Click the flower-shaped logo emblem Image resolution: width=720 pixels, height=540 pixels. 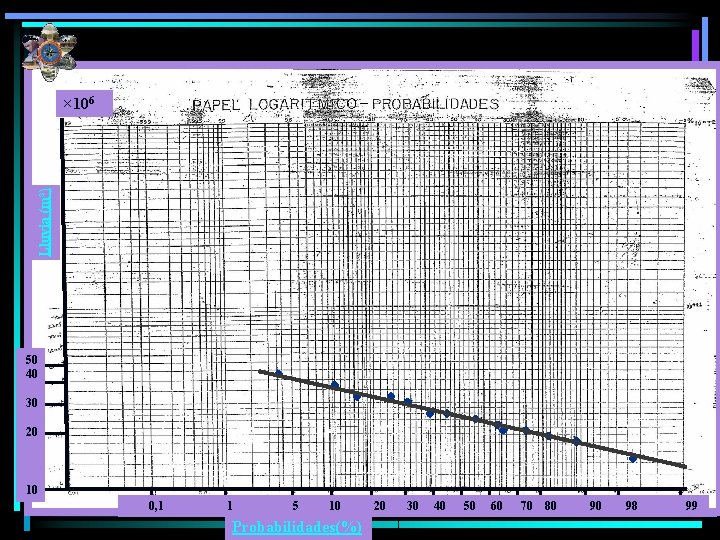point(50,52)
